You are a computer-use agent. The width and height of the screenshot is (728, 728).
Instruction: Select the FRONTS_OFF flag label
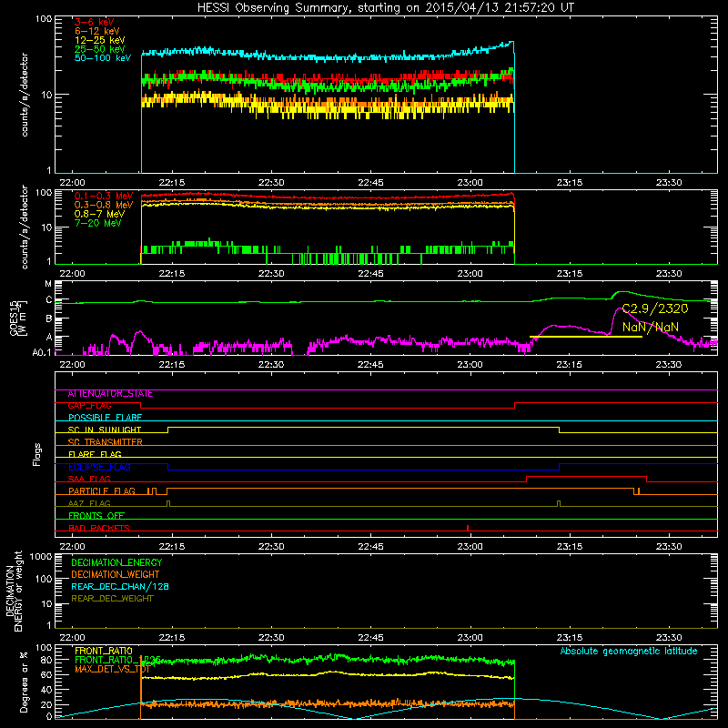pyautogui.click(x=96, y=516)
